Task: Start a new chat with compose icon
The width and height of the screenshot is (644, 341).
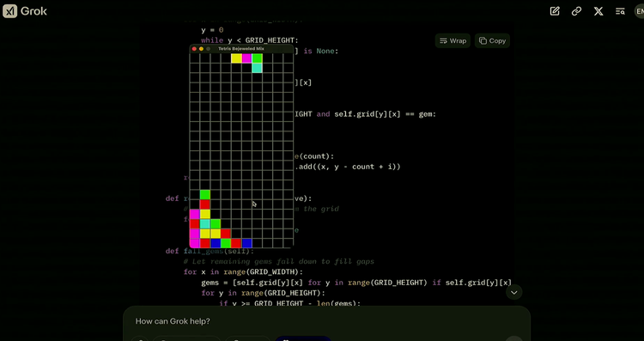Action: tap(555, 11)
